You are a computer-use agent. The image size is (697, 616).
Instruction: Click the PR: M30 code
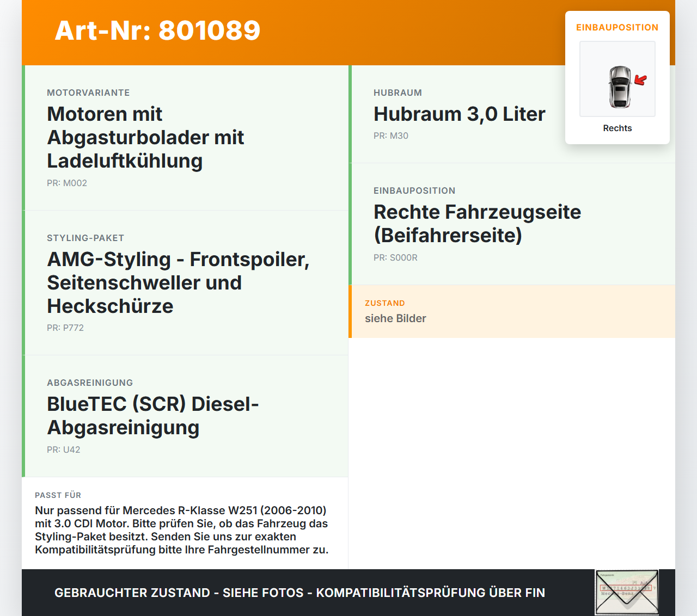point(391,135)
